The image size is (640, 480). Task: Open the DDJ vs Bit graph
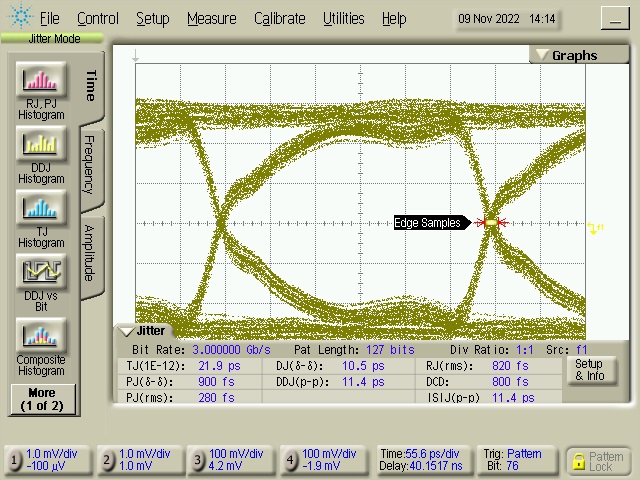[x=41, y=272]
